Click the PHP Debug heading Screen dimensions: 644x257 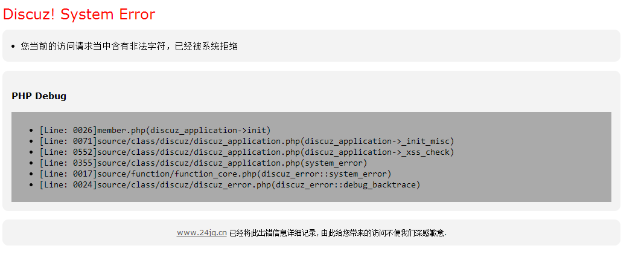pos(39,96)
